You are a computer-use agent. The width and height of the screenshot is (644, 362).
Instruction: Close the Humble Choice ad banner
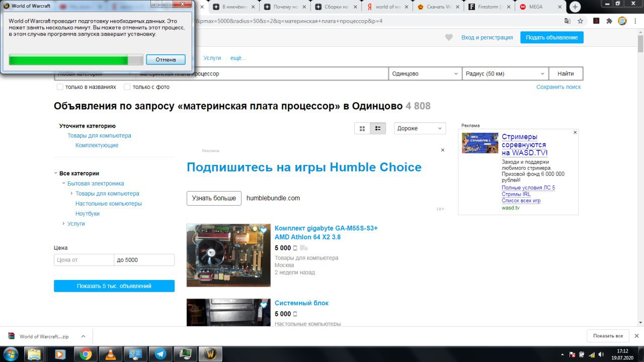point(443,150)
